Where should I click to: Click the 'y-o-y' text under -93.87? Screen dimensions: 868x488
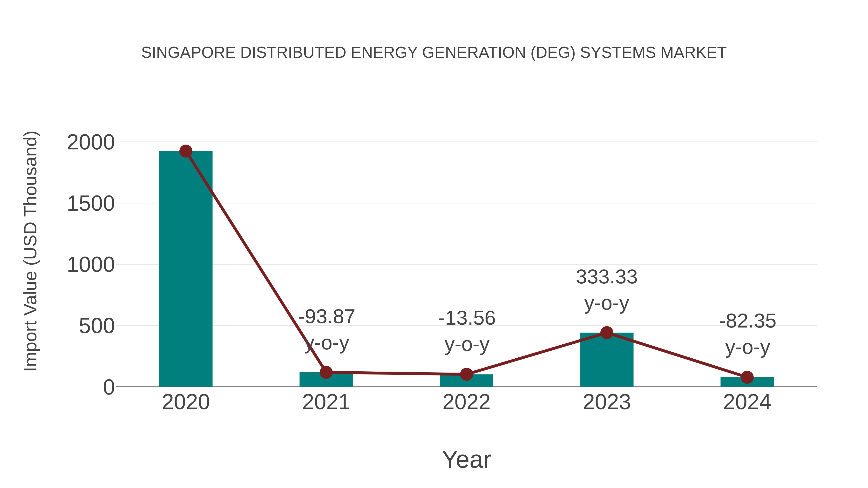(x=326, y=344)
